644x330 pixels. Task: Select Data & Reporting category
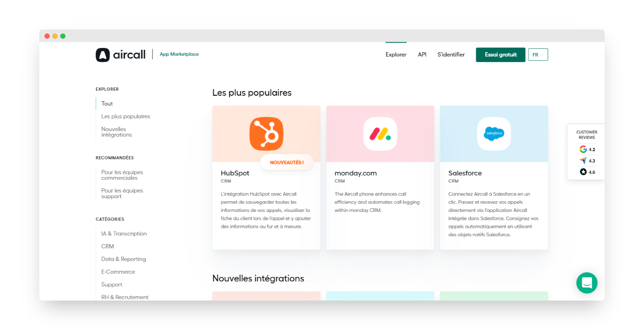[124, 259]
